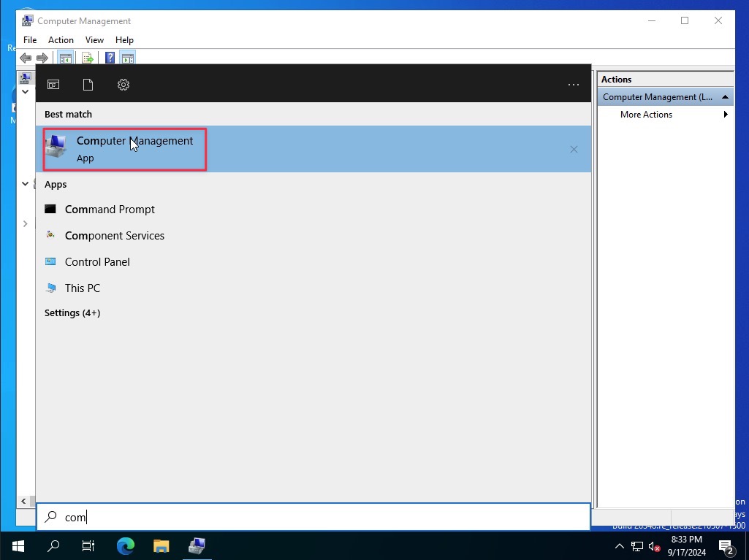Open the Help menu
Viewport: 749px width, 560px height.
(x=124, y=40)
